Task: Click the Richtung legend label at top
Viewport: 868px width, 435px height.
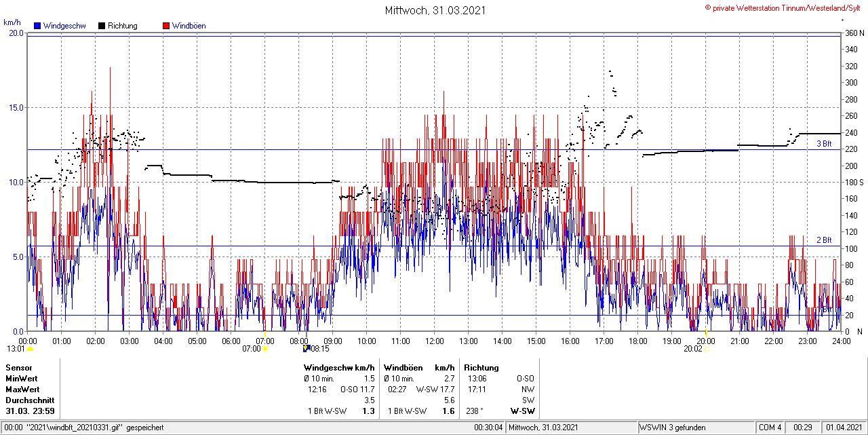Action: tap(123, 26)
